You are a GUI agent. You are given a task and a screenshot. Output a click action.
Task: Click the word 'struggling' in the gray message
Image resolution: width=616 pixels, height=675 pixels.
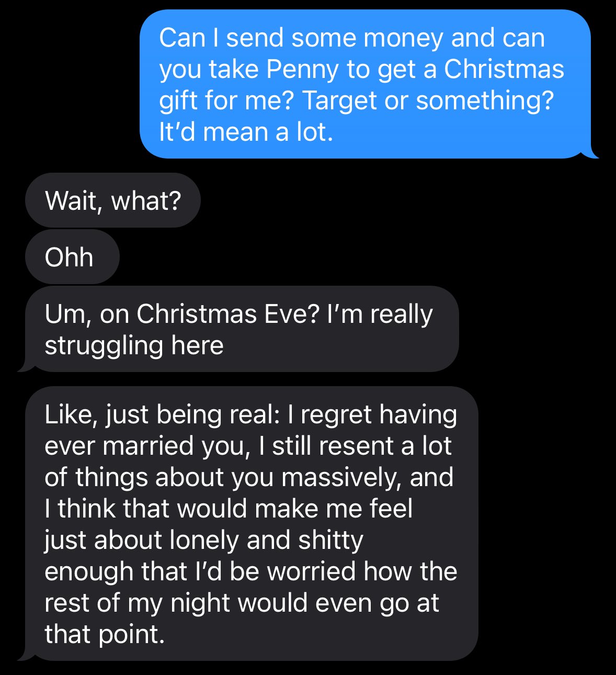[98, 346]
